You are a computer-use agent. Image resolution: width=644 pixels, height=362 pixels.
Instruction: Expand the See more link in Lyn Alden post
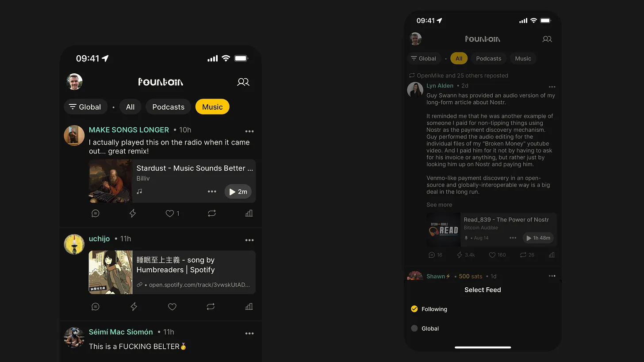click(439, 205)
